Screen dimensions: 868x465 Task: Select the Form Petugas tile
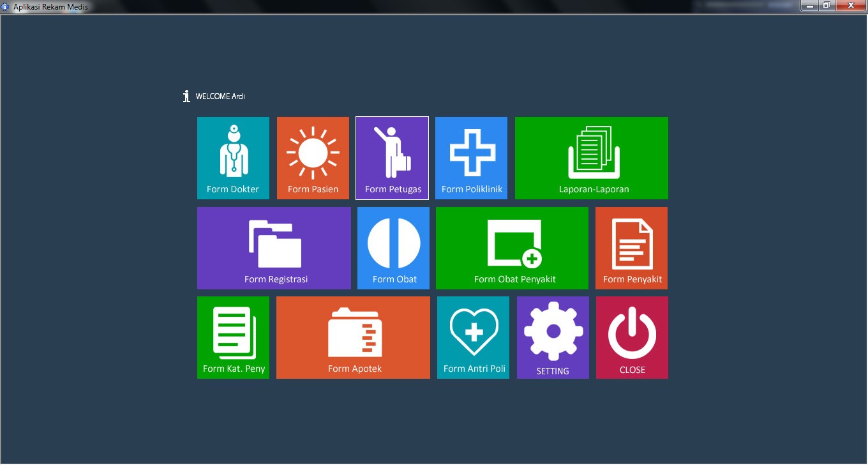[x=392, y=158]
